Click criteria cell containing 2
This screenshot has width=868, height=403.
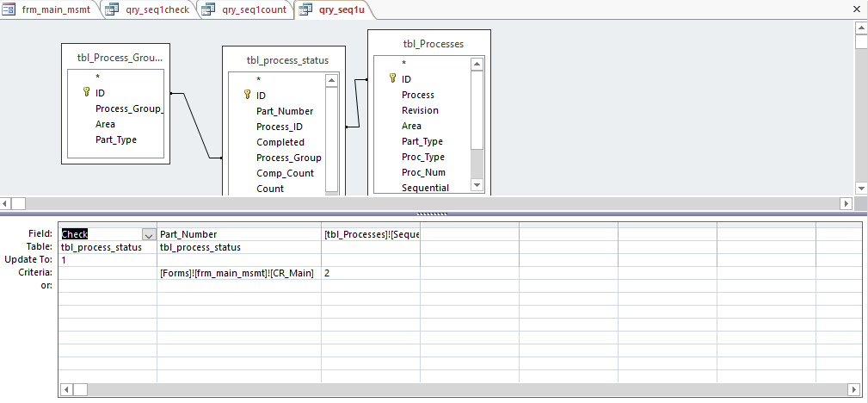click(x=371, y=273)
